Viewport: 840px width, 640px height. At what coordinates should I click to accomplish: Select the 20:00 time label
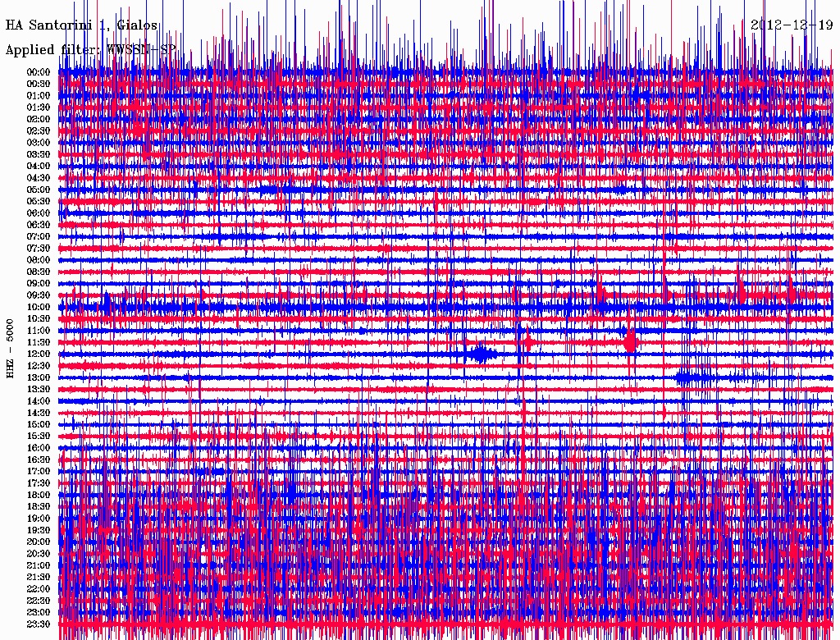point(39,542)
